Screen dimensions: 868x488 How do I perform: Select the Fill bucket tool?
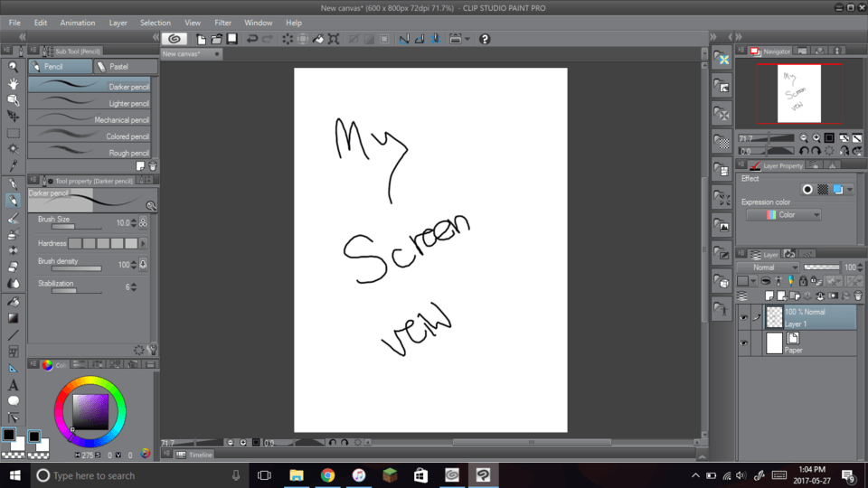(x=13, y=302)
